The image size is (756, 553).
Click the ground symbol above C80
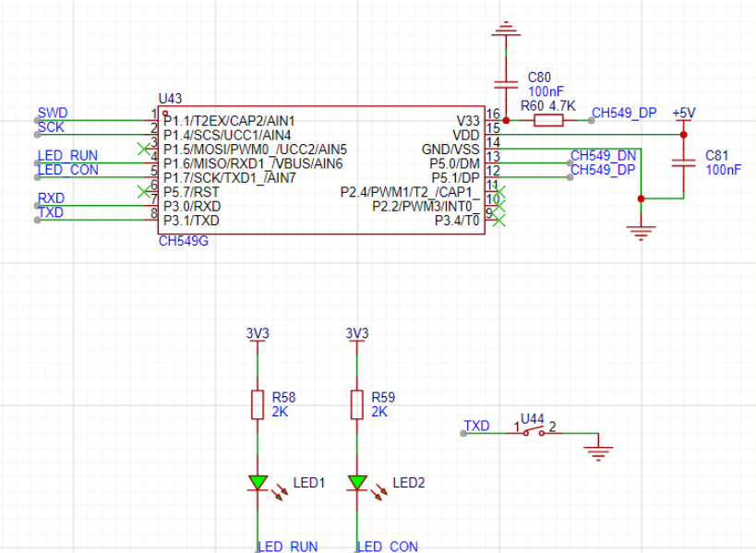point(504,34)
